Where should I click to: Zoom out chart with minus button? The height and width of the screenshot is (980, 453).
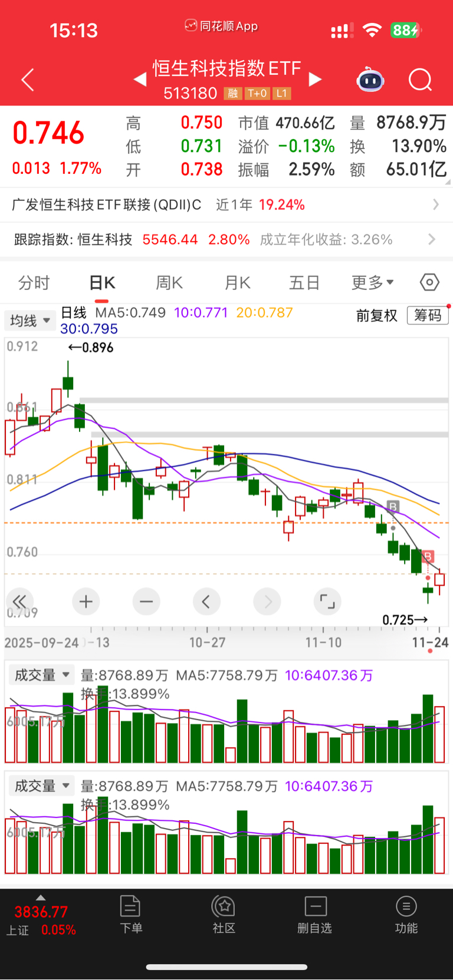146,602
